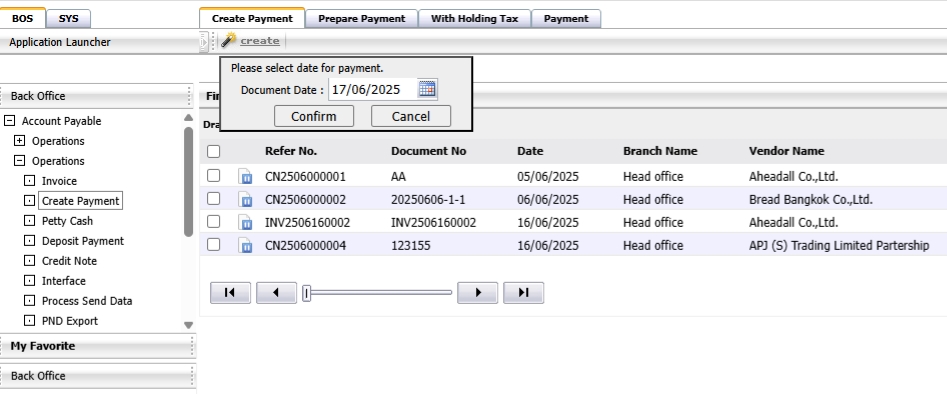Tick the checkbox for Bread Bangkok row

point(213,198)
